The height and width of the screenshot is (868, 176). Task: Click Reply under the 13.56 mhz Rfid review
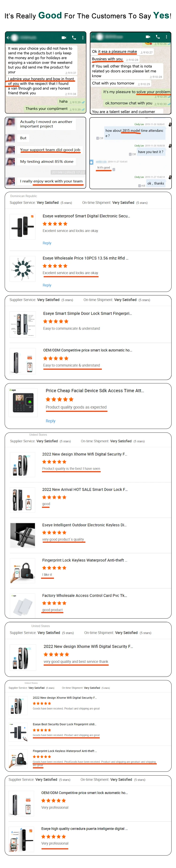point(47,285)
